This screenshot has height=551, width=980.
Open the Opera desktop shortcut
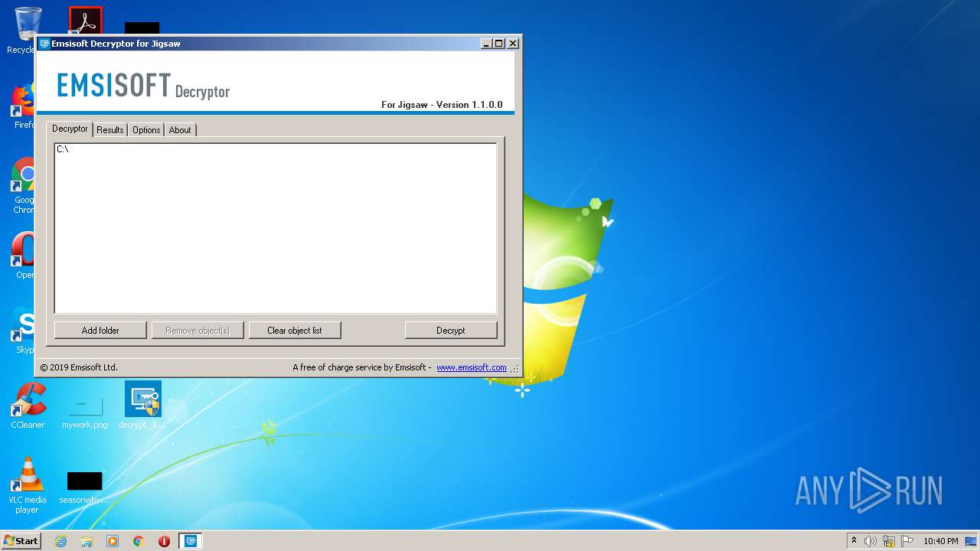pyautogui.click(x=24, y=256)
